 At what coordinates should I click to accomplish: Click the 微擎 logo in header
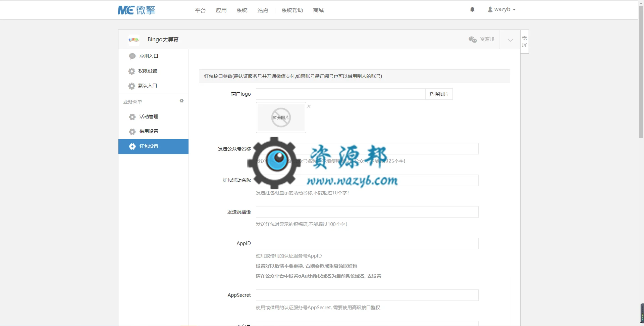coord(137,10)
